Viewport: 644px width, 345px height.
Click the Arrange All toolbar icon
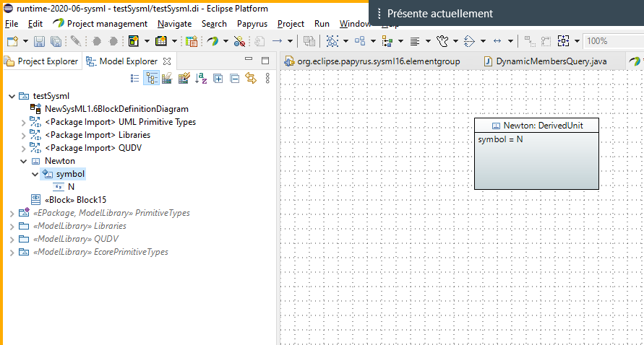(360, 41)
